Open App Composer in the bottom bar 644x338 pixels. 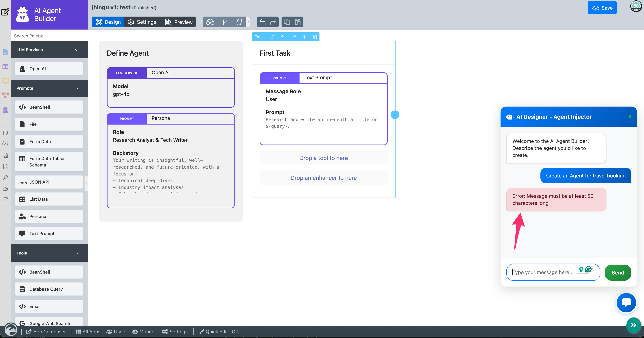click(x=46, y=332)
